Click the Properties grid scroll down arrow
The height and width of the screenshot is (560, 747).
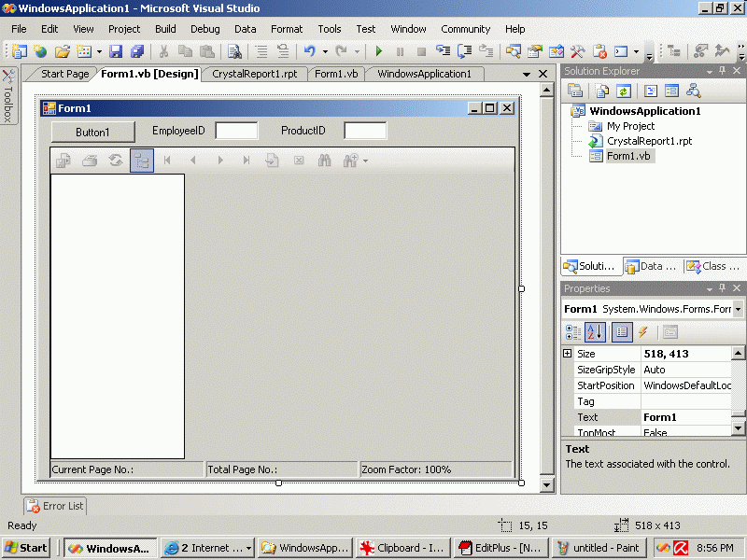(738, 428)
